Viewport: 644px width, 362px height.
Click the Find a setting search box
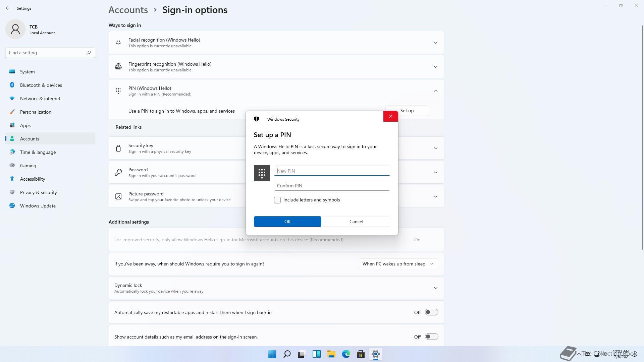pyautogui.click(x=50, y=53)
